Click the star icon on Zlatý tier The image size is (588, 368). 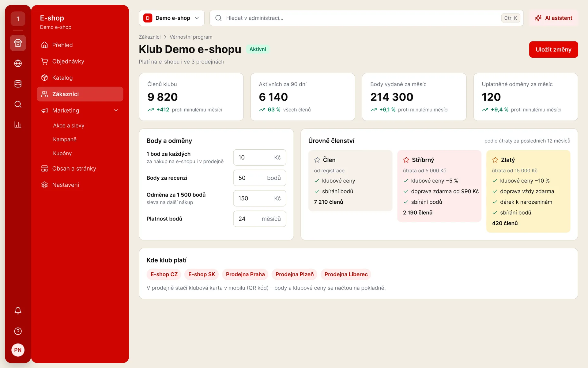tap(495, 160)
